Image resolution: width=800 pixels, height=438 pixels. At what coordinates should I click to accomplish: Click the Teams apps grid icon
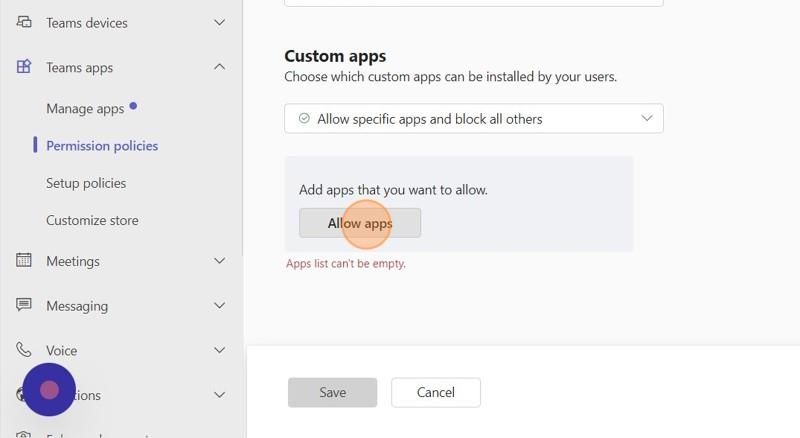(x=24, y=66)
